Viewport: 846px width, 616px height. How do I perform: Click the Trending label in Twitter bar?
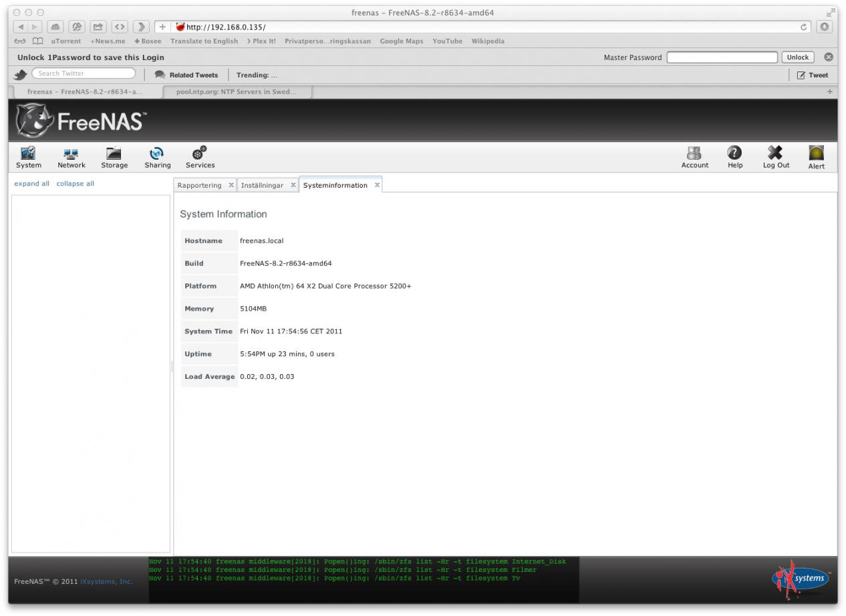(x=257, y=75)
